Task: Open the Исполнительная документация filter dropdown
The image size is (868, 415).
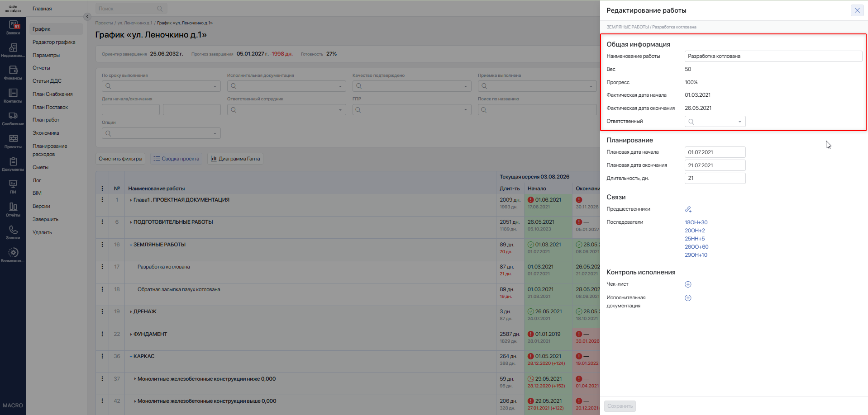Action: 286,86
